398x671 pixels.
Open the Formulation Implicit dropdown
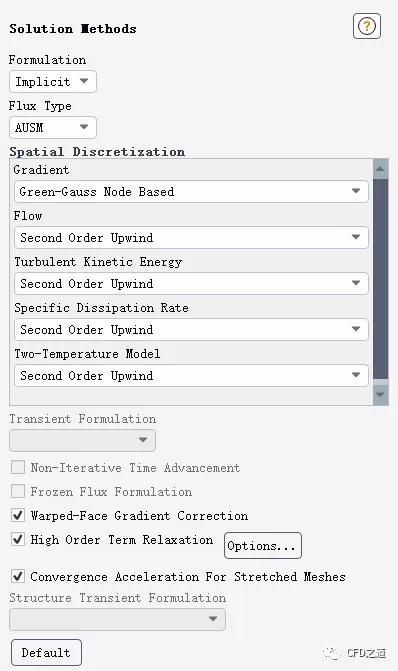(53, 81)
